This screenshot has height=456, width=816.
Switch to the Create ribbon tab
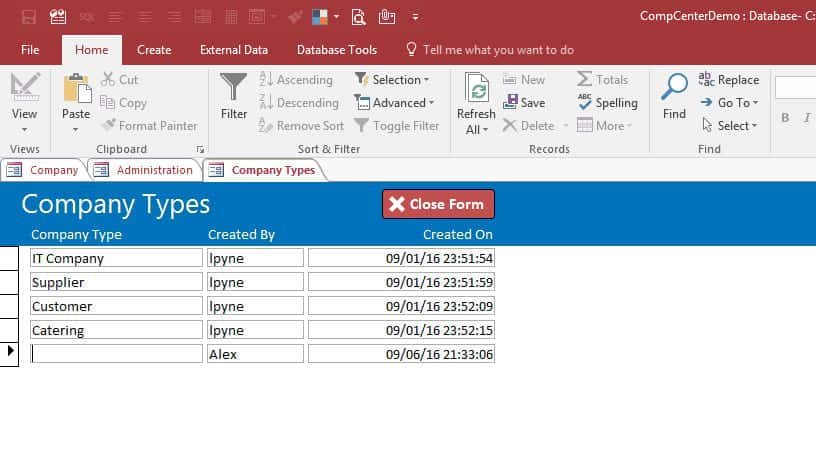(x=154, y=50)
